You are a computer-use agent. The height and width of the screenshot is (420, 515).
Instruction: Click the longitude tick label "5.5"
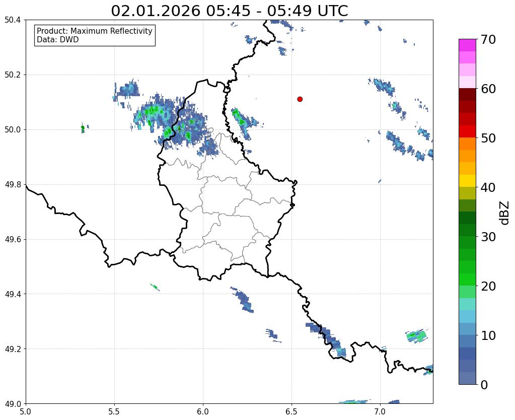114,412
